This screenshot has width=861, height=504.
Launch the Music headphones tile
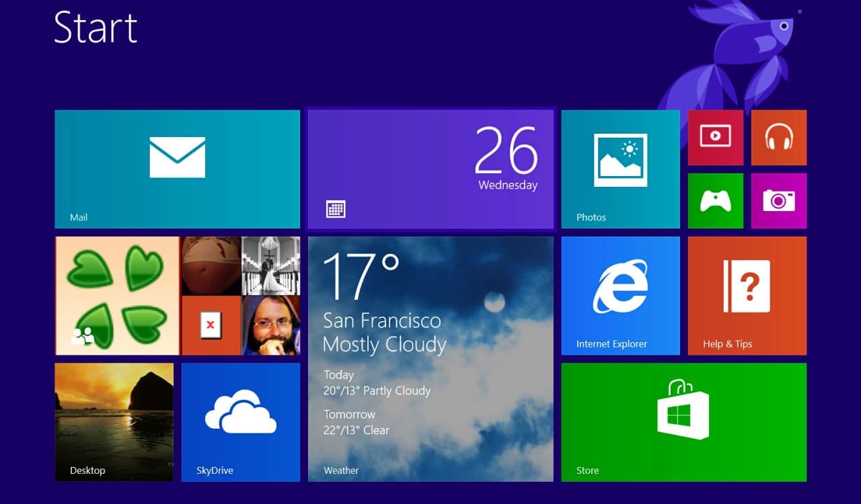click(x=779, y=138)
